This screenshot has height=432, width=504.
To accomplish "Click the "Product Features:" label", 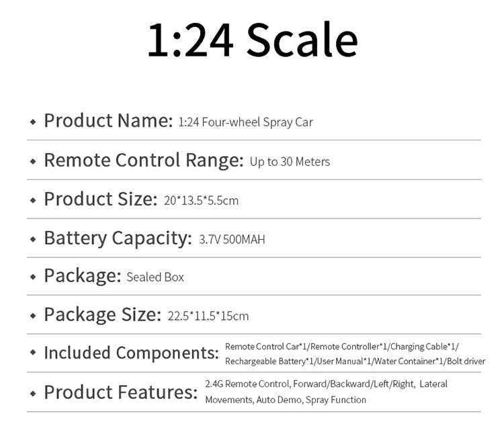I will point(120,392).
